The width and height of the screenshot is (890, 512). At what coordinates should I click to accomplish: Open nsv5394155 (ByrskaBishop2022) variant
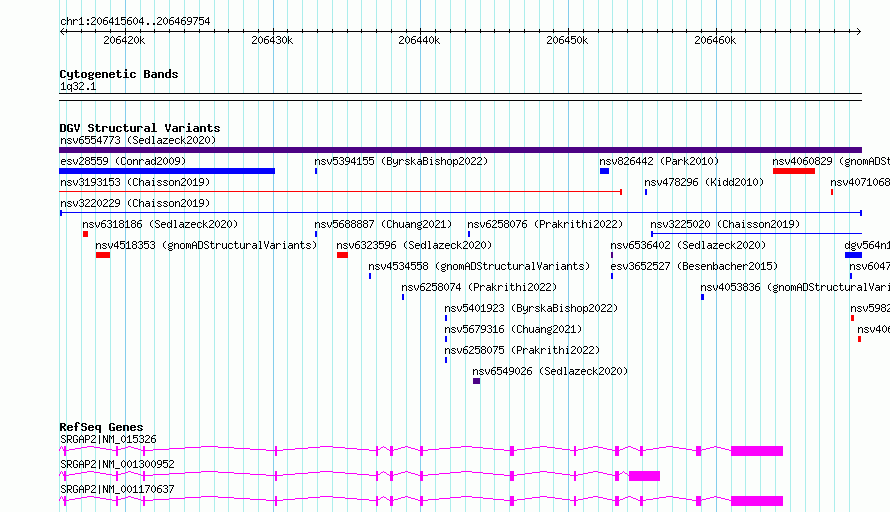tap(401, 161)
